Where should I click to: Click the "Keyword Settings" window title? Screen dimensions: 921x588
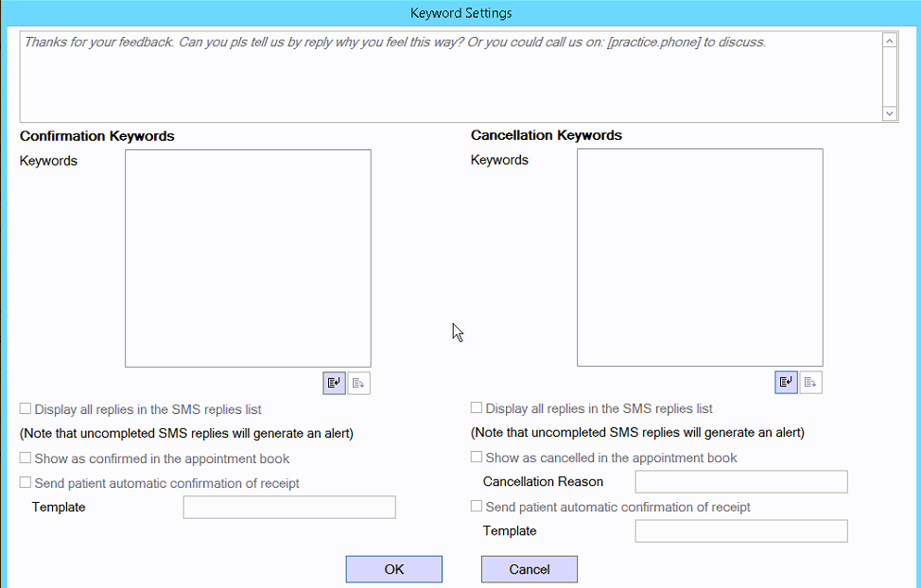pyautogui.click(x=461, y=13)
